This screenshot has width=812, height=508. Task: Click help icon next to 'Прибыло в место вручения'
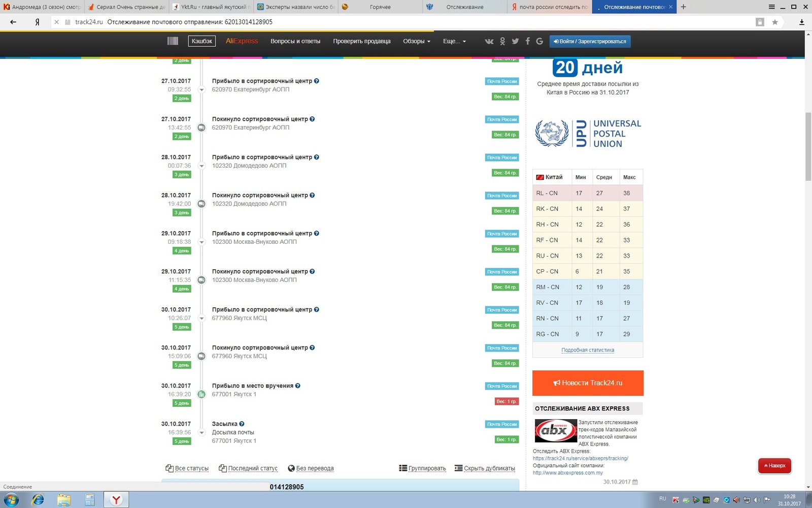tap(297, 386)
